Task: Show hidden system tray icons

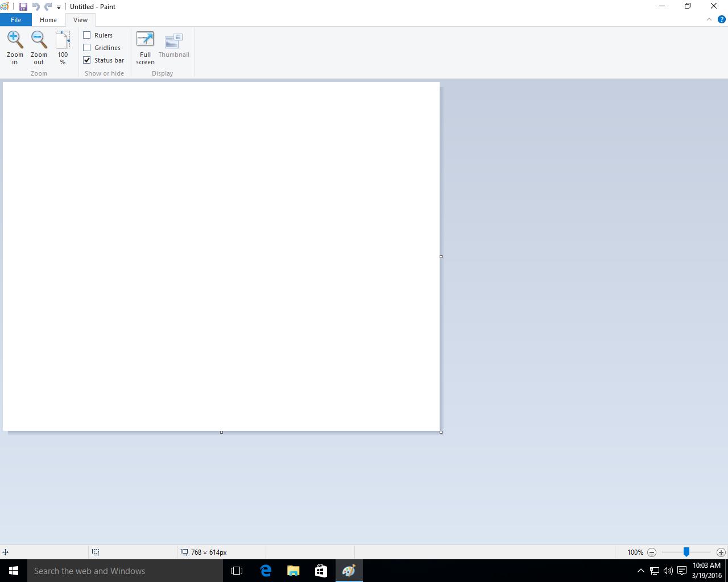Action: pos(640,571)
